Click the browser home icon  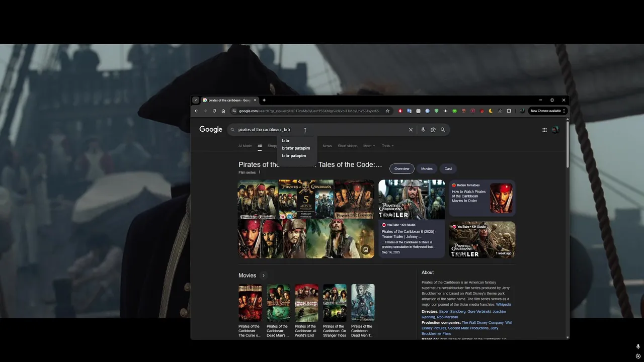tap(223, 111)
